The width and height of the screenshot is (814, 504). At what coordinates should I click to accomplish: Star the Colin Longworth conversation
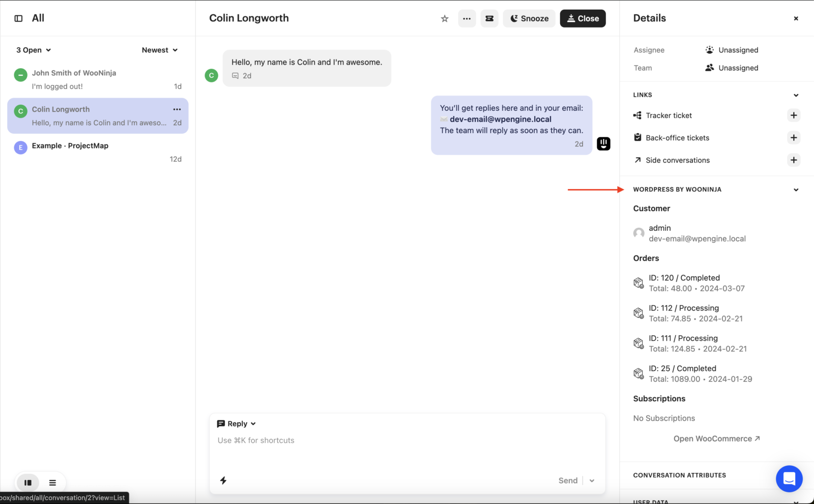(x=445, y=19)
